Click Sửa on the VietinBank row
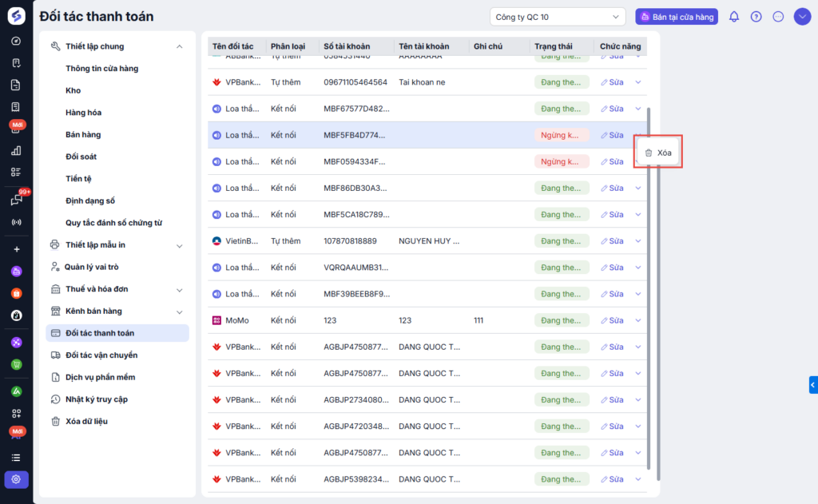Image resolution: width=818 pixels, height=504 pixels. tap(612, 241)
